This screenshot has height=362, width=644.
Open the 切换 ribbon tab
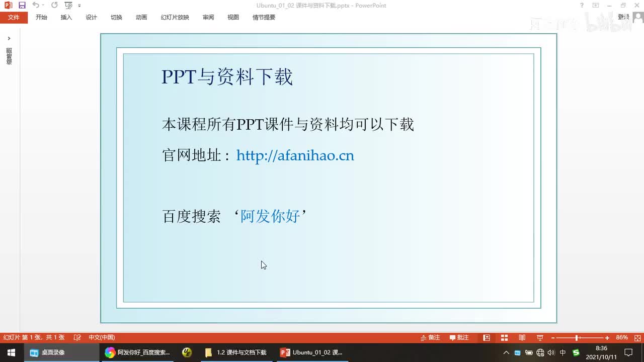click(116, 17)
